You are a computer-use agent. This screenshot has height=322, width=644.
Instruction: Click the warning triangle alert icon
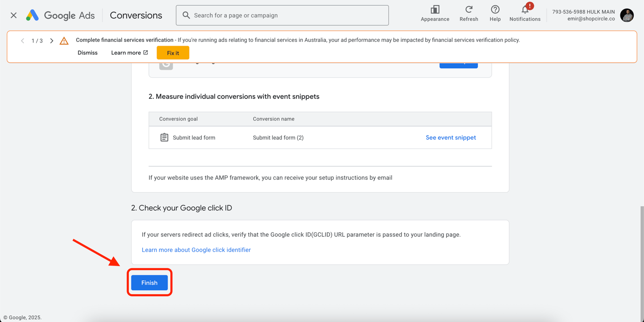pyautogui.click(x=64, y=41)
